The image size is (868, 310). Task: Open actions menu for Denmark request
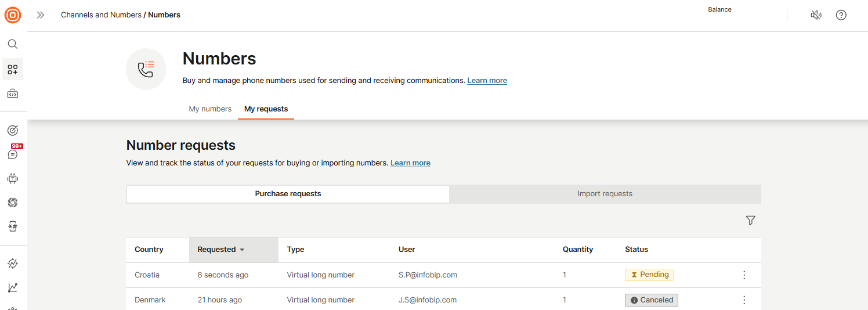click(x=744, y=300)
